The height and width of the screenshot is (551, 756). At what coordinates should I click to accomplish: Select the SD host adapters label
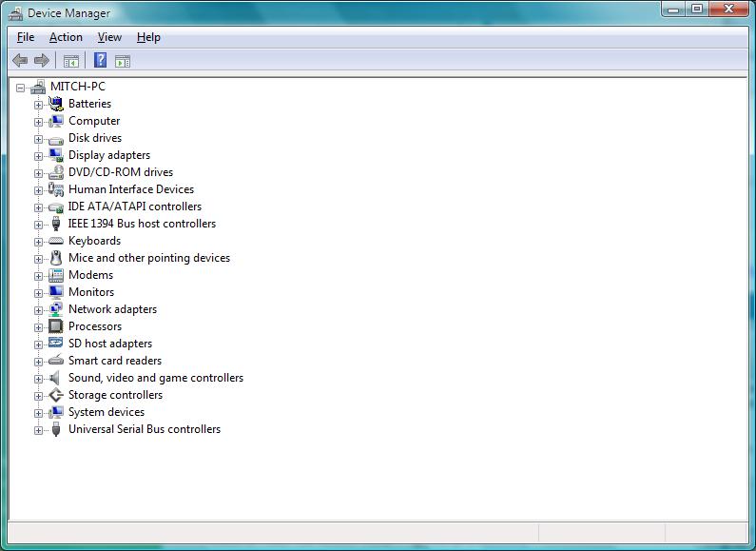[x=110, y=343]
